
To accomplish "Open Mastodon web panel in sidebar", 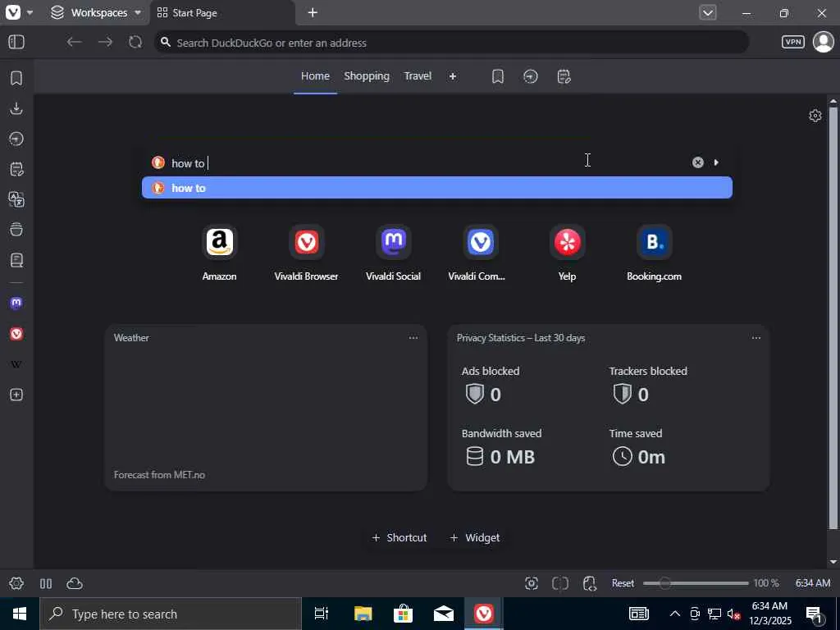I will [x=16, y=304].
